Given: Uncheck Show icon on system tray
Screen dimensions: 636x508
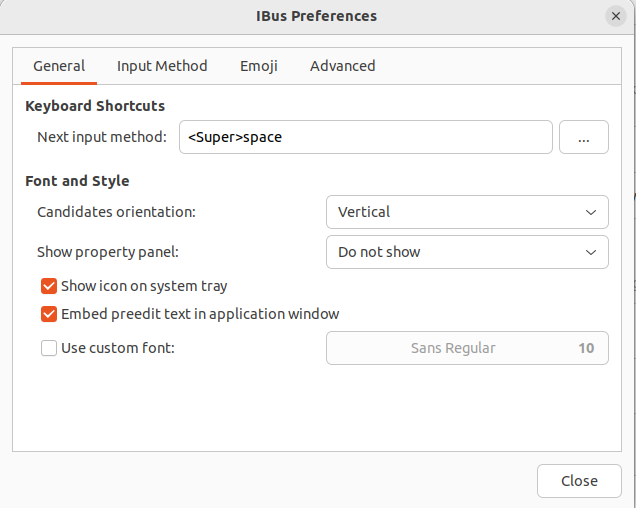Looking at the screenshot, I should [x=49, y=286].
